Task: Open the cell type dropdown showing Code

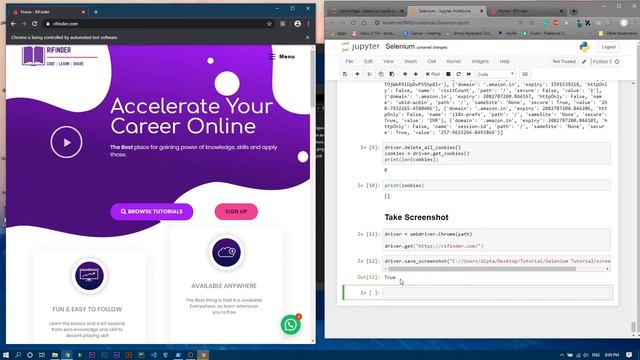Action: [x=496, y=74]
